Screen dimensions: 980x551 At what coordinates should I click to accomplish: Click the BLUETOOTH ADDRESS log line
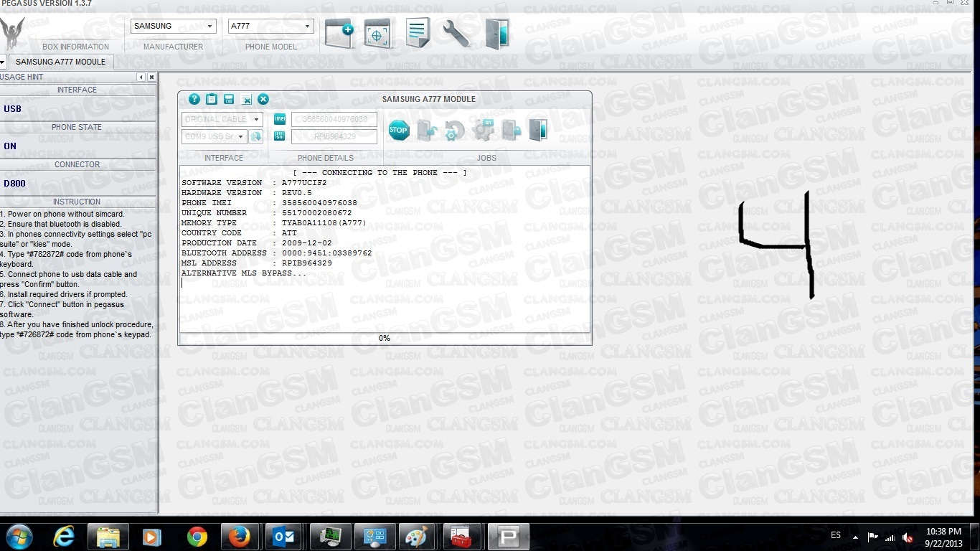coord(277,253)
